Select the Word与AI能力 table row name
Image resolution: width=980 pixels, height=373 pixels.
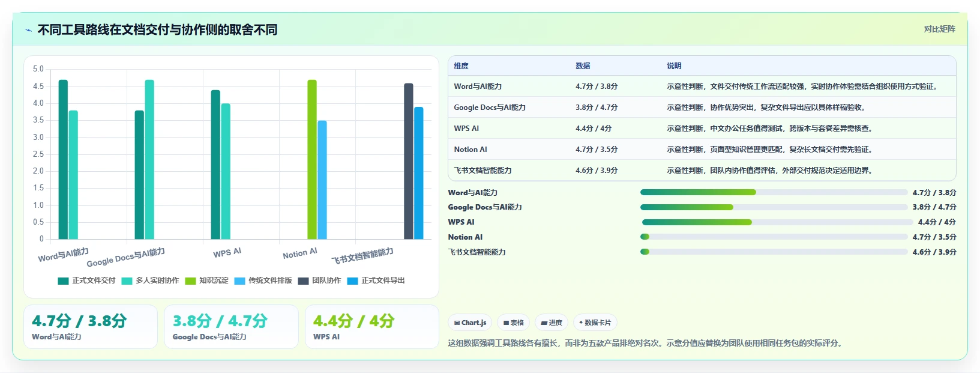(478, 86)
